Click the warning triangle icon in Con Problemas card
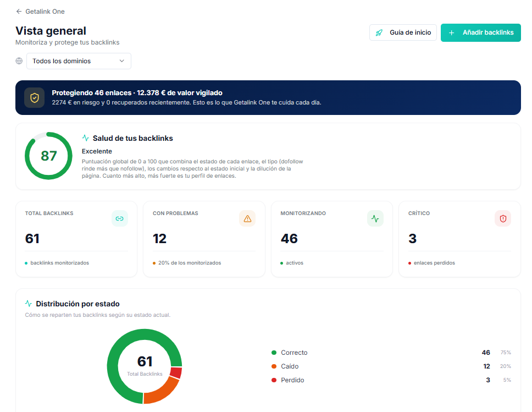532x412 pixels. click(247, 218)
